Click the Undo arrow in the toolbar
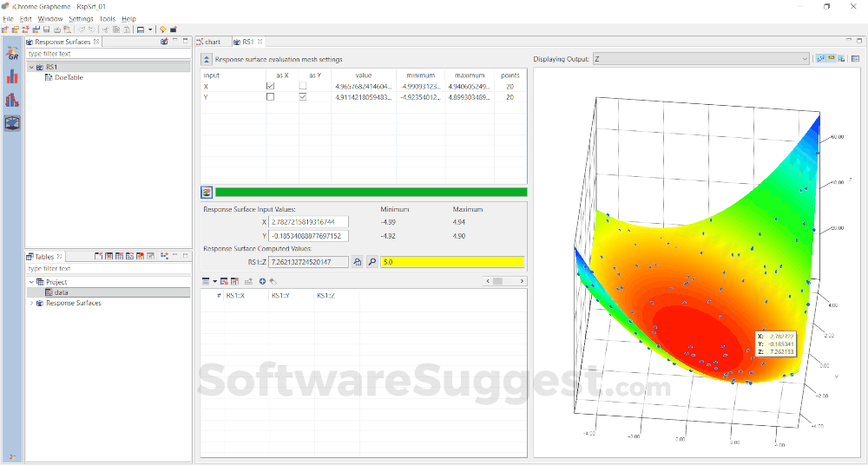The height and width of the screenshot is (465, 868). 82,29
